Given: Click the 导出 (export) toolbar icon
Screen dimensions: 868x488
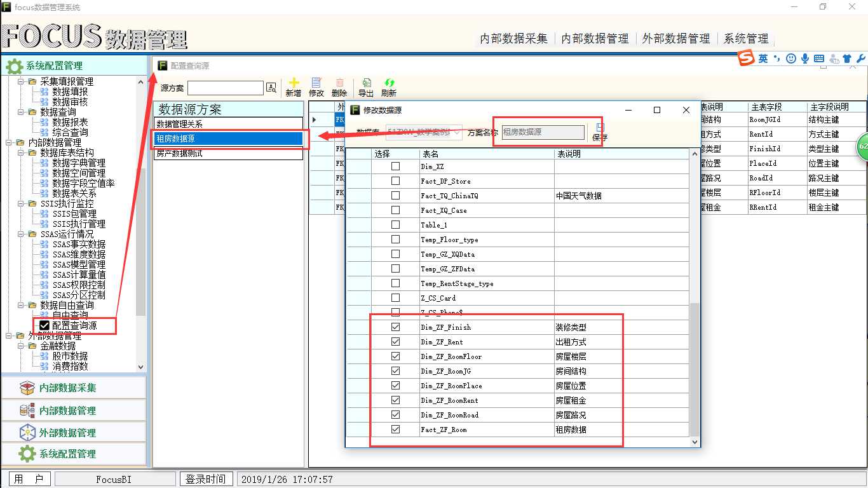Looking at the screenshot, I should pyautogui.click(x=366, y=83).
